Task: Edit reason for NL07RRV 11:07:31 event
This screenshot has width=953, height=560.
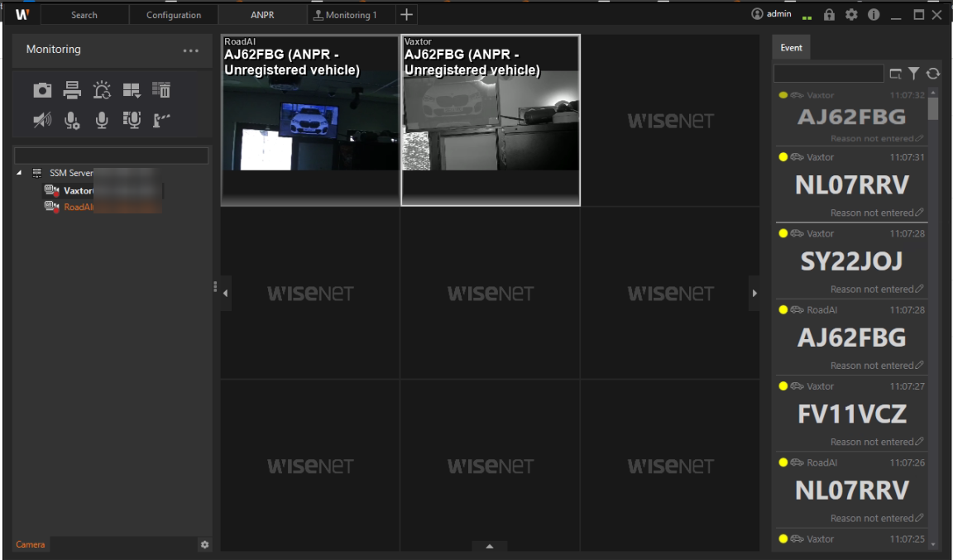Action: pyautogui.click(x=919, y=213)
